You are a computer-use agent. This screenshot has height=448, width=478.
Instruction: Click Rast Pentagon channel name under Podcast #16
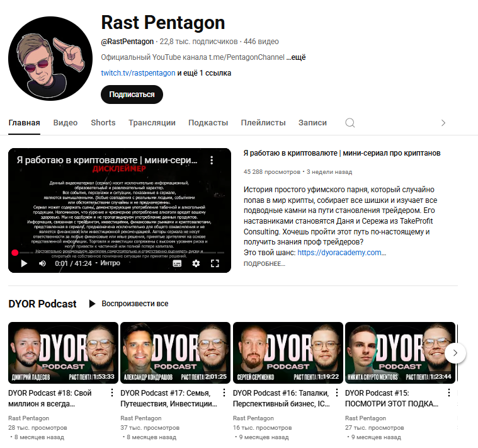coord(253,418)
